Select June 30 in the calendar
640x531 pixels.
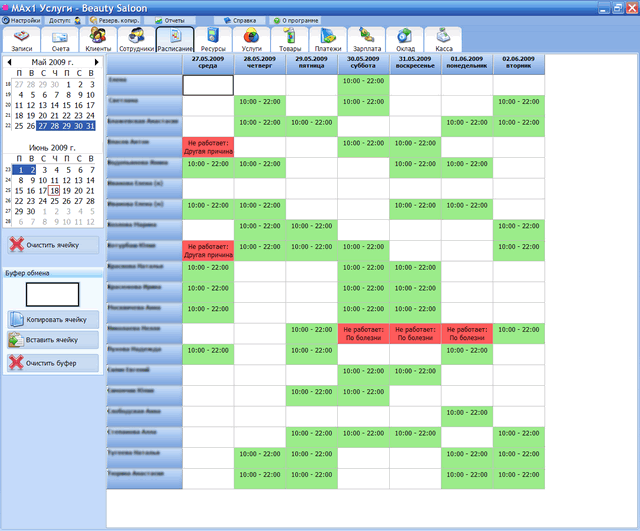[31, 211]
